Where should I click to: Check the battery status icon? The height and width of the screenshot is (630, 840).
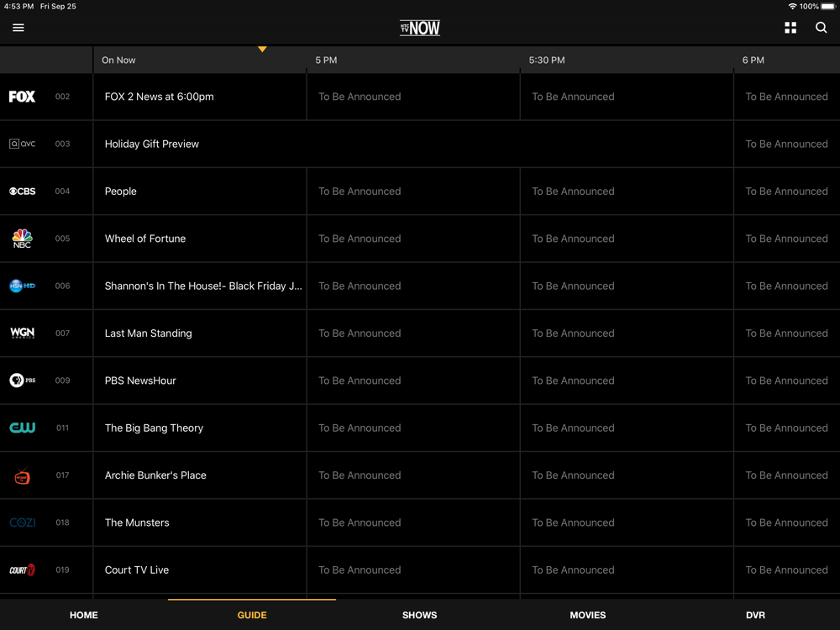(828, 7)
